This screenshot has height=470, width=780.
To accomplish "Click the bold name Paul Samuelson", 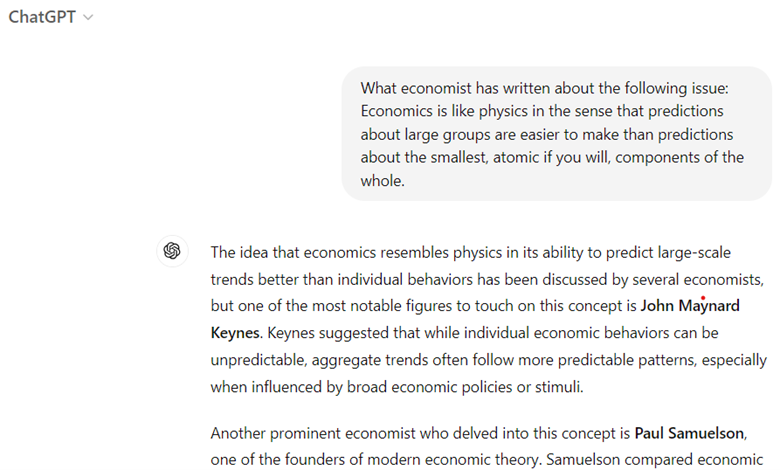I will pyautogui.click(x=689, y=433).
